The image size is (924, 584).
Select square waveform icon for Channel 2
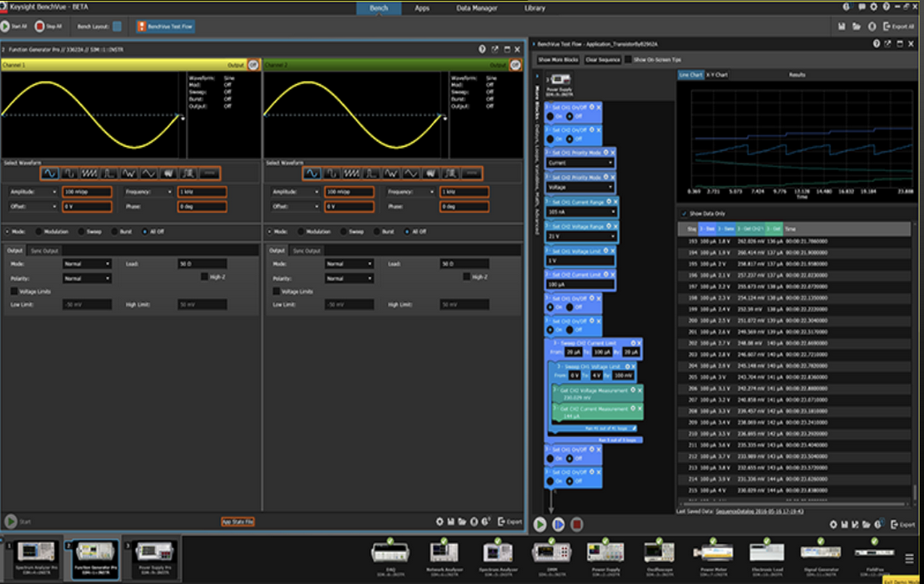click(x=332, y=173)
